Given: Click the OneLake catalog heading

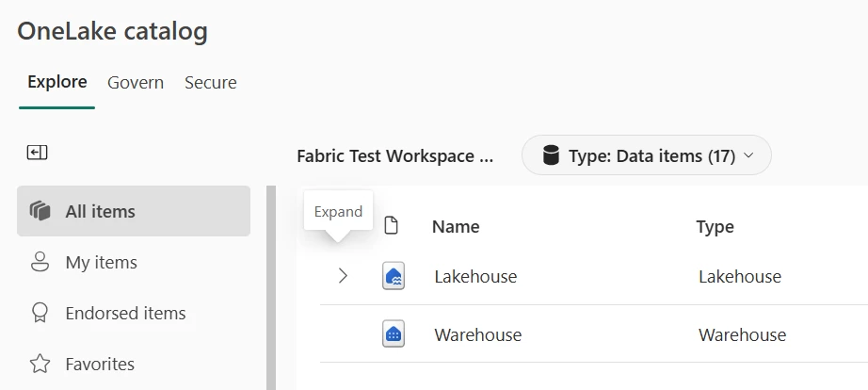Looking at the screenshot, I should tap(112, 31).
